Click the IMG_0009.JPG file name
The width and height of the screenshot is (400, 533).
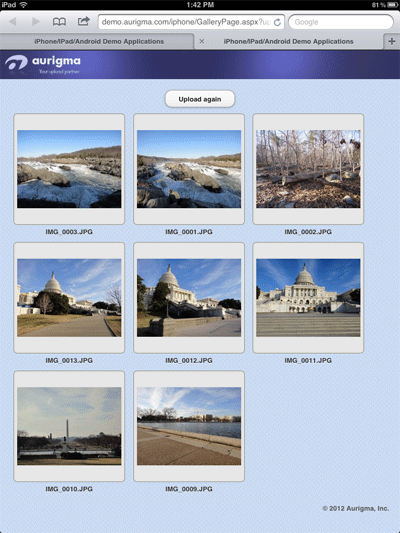(x=189, y=489)
